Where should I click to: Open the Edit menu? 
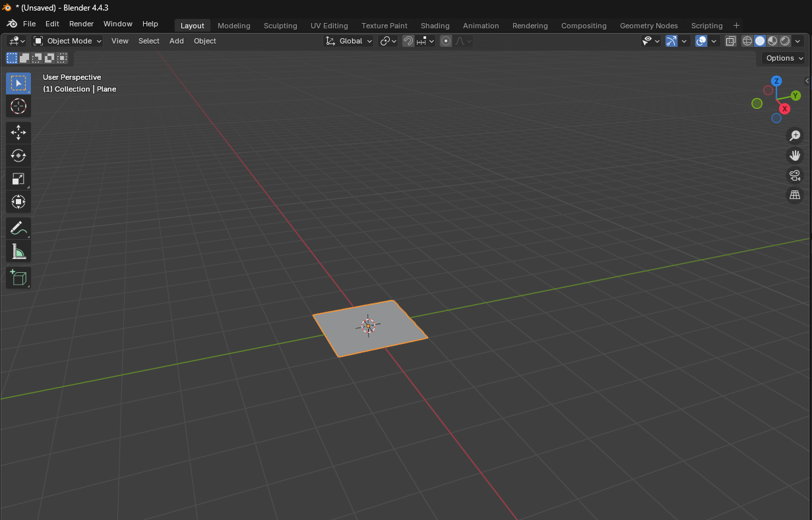point(52,24)
